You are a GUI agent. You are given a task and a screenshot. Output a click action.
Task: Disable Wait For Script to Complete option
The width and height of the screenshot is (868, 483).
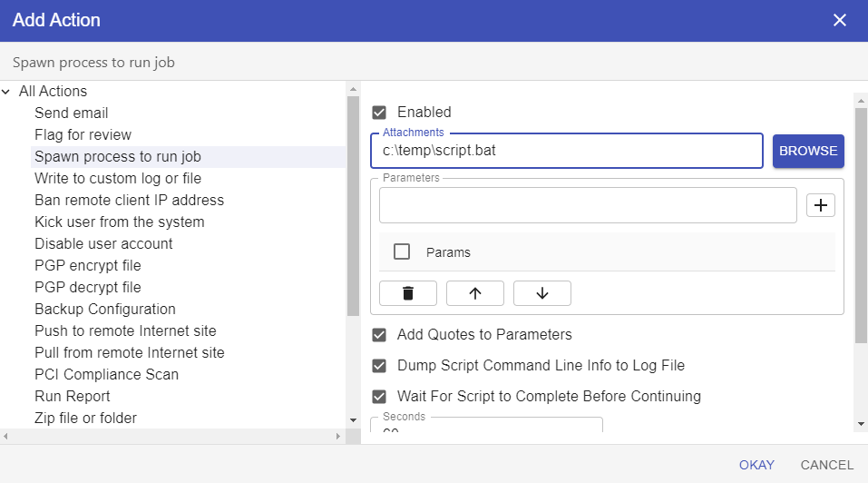pos(380,397)
